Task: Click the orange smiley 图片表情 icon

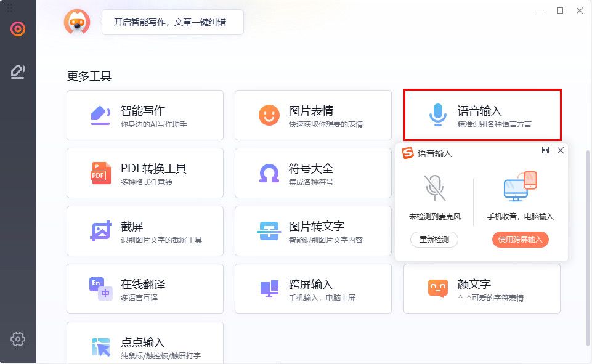Action: click(269, 115)
